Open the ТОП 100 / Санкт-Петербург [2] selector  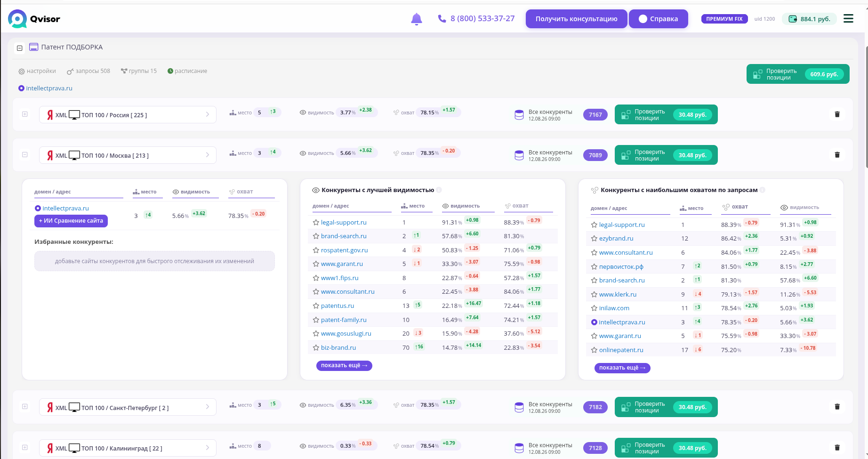pyautogui.click(x=128, y=408)
